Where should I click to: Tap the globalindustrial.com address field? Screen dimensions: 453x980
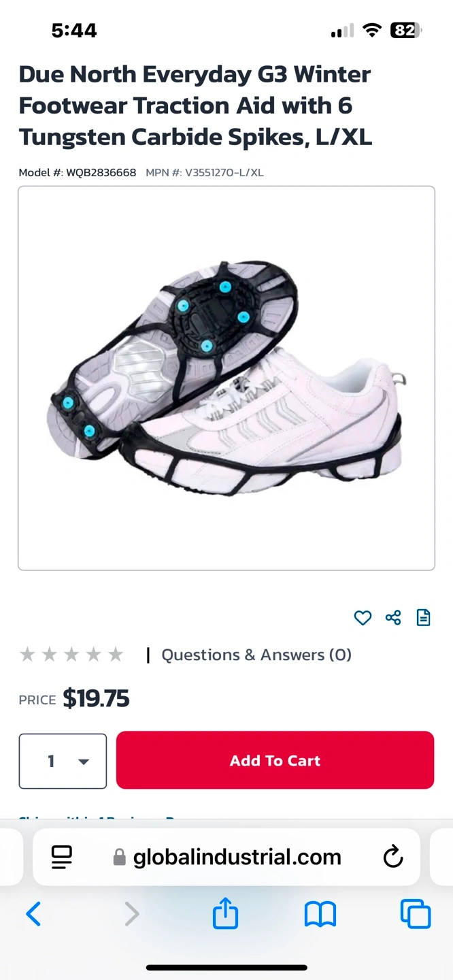pyautogui.click(x=226, y=857)
